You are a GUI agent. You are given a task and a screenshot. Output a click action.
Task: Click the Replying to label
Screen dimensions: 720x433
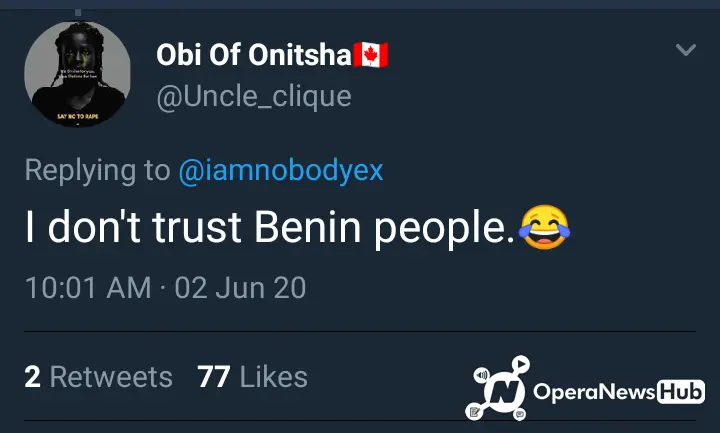97,170
